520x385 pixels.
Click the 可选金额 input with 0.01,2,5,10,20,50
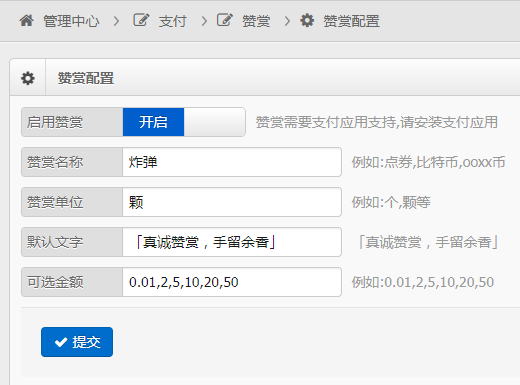point(232,282)
